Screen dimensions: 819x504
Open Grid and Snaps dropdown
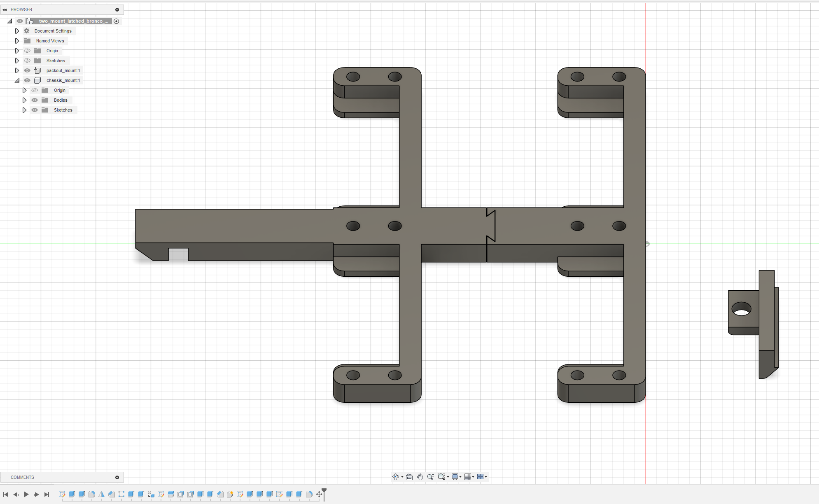point(469,477)
